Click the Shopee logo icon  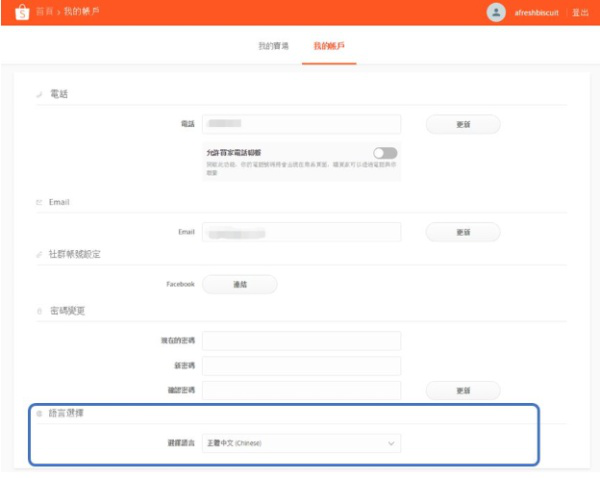click(x=18, y=12)
